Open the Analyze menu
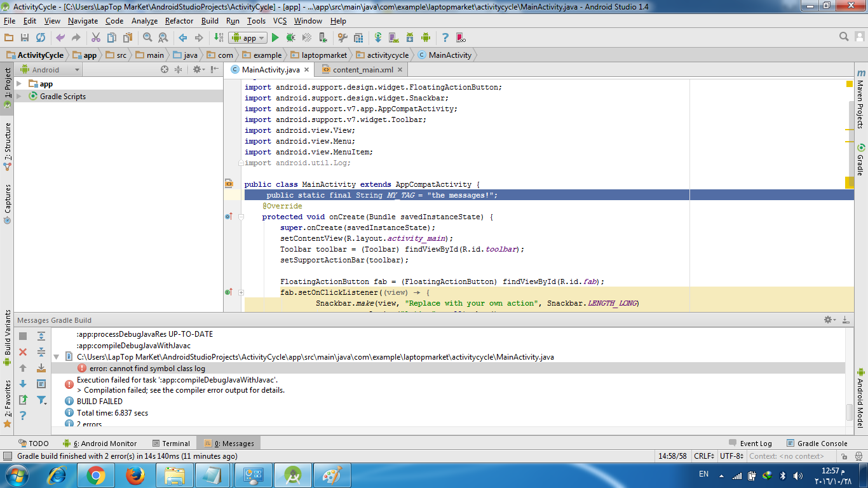868x488 pixels. point(144,20)
